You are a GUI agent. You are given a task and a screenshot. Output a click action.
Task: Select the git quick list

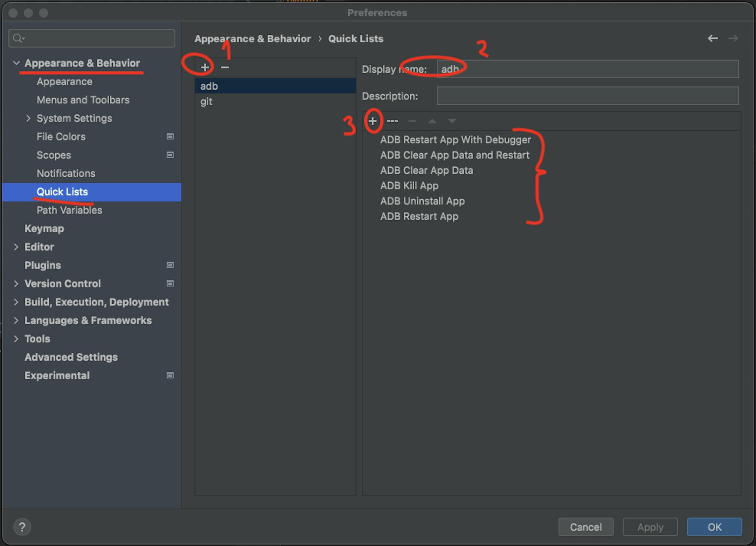(x=207, y=102)
